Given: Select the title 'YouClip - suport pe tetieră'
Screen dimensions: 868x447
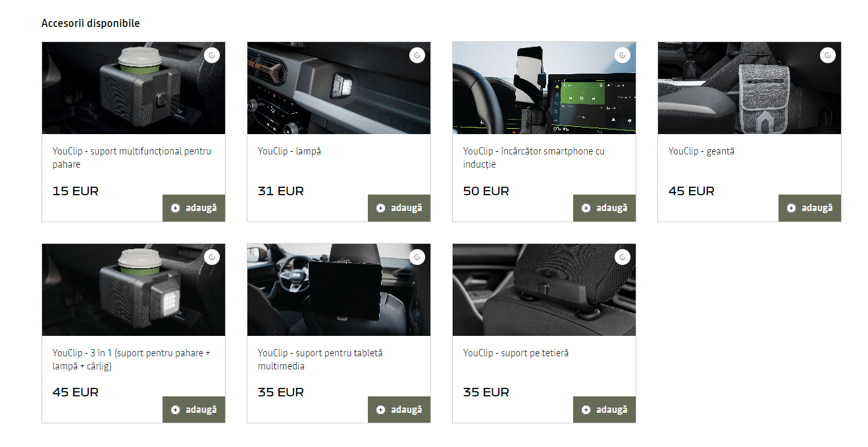Looking at the screenshot, I should tap(516, 353).
